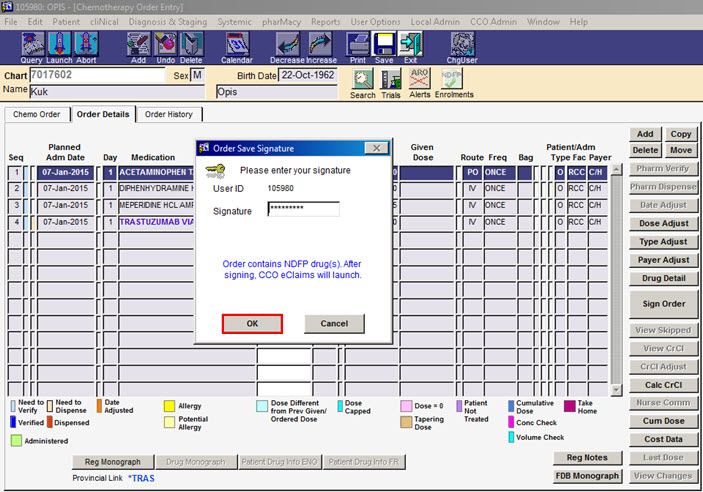The image size is (703, 492).
Task: Click the Signature password field
Action: (x=304, y=209)
